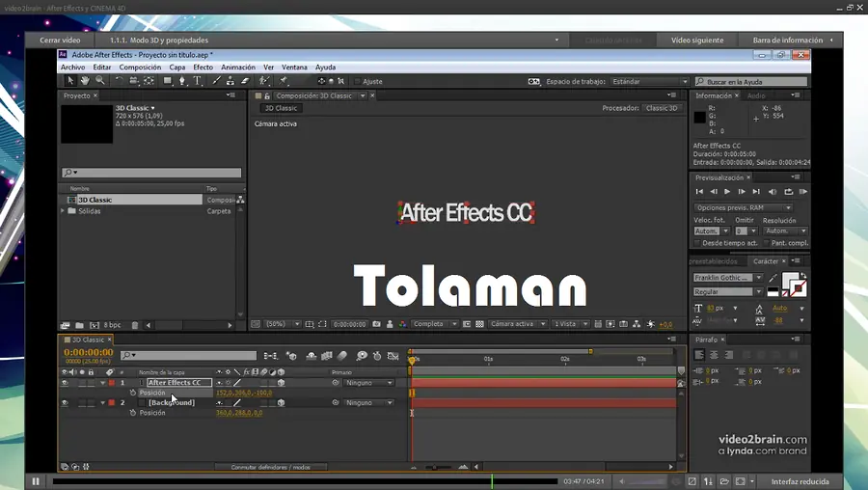Collapse the Background layer properties
Screen dimensions: 868x490
click(x=102, y=402)
